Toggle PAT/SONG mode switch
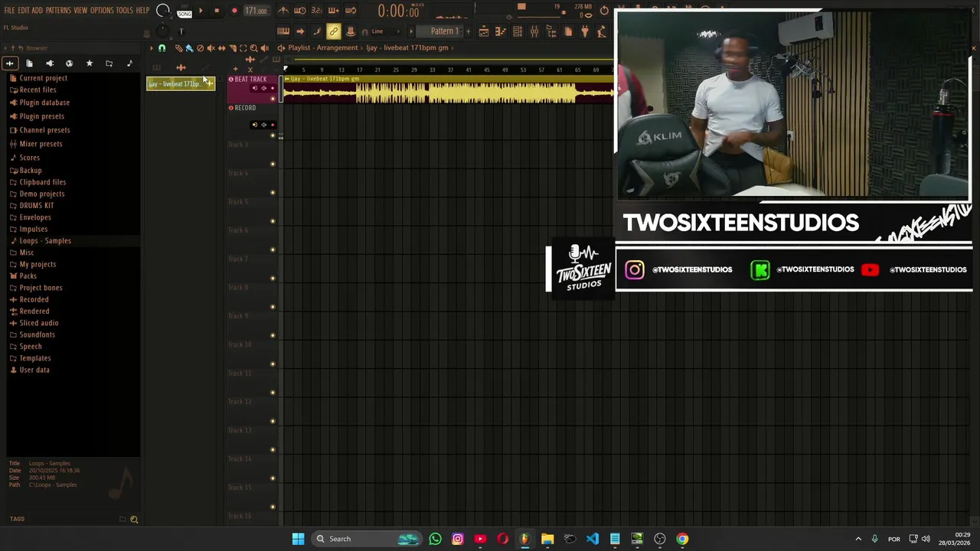Viewport: 980px width, 551px height. 185,11
